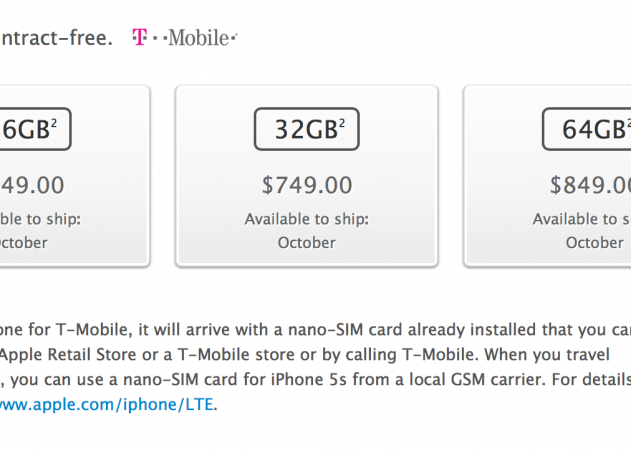Click the $849.00 price under 64GB

[x=590, y=185]
